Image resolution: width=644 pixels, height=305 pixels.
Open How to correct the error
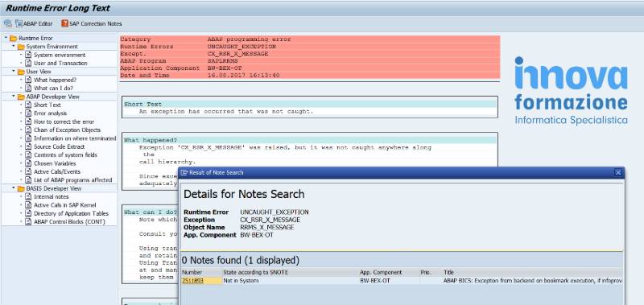coord(64,122)
